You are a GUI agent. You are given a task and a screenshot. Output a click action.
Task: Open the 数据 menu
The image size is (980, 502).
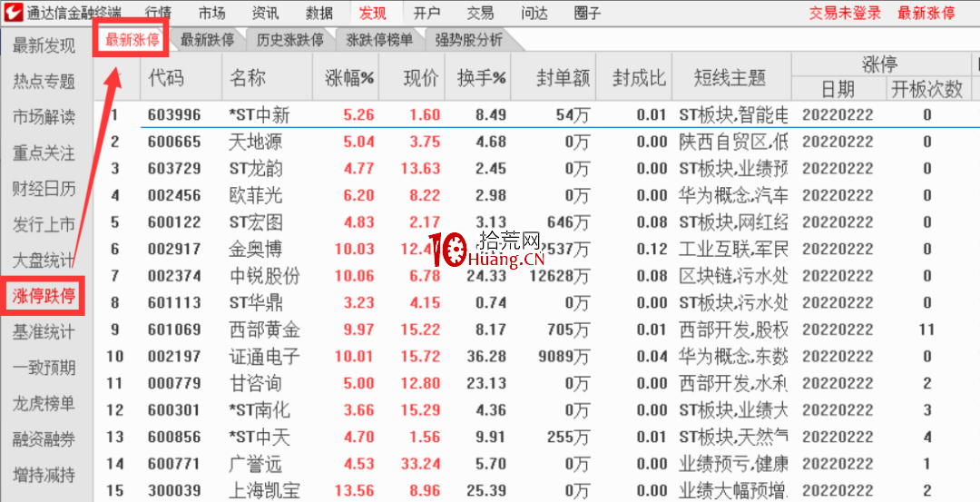(319, 13)
